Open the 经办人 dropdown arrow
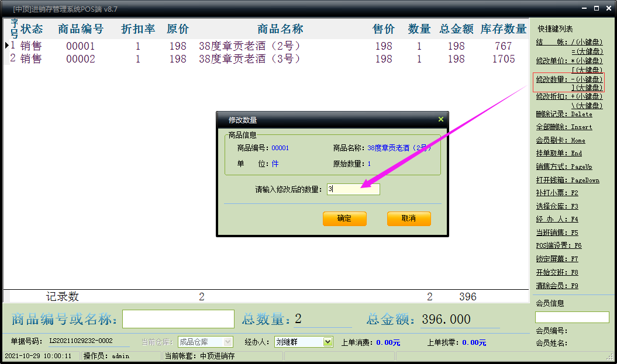The image size is (617, 364). (328, 342)
